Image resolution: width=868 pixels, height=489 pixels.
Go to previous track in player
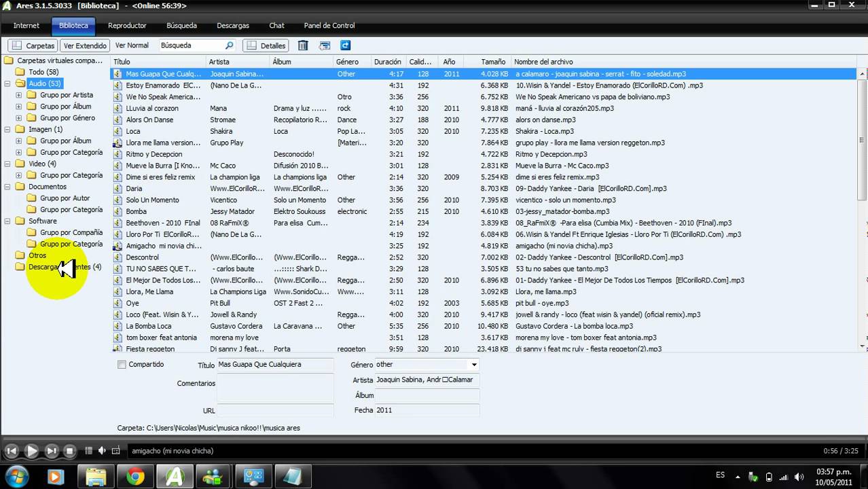12,450
